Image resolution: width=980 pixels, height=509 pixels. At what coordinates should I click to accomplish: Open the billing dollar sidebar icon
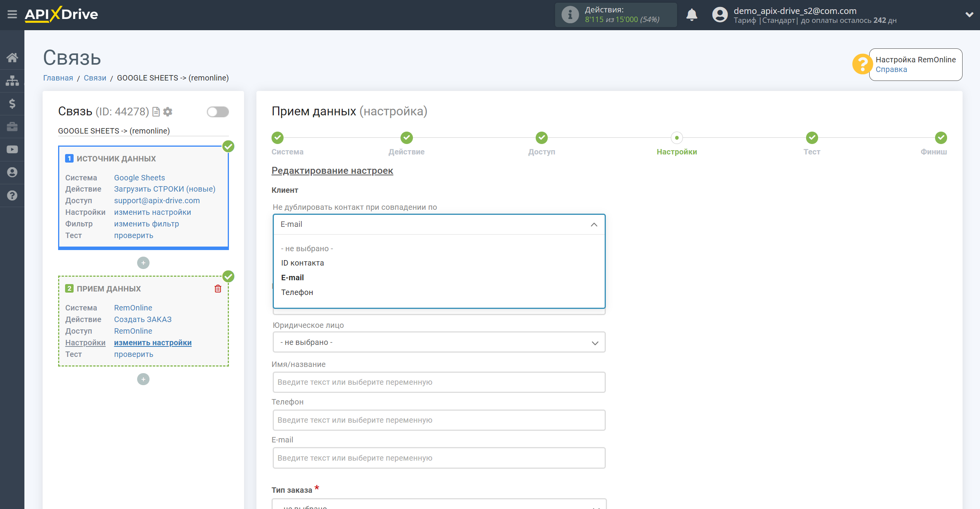click(12, 104)
